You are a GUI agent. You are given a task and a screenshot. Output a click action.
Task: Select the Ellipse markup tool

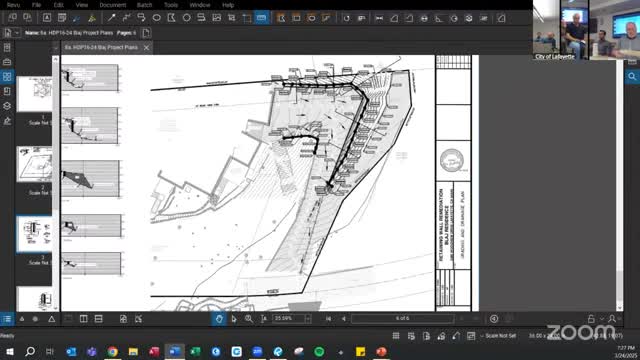pos(156,18)
